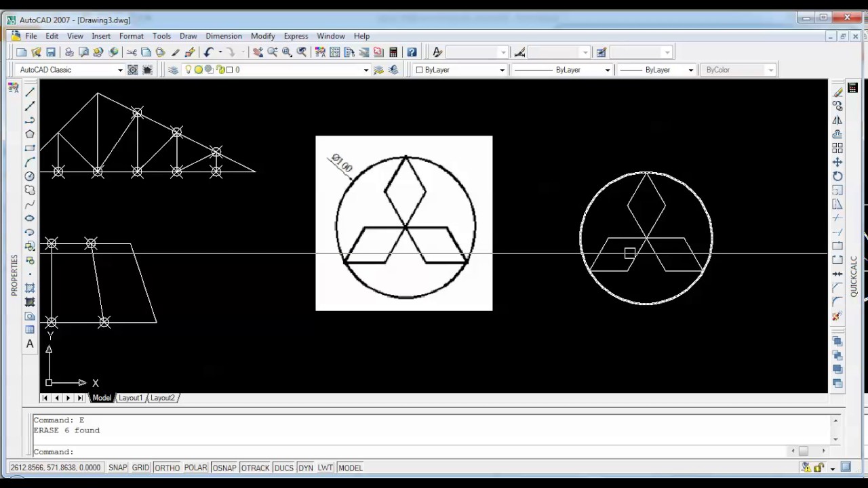Click the Undo arrow icon
Image resolution: width=868 pixels, height=488 pixels.
208,52
